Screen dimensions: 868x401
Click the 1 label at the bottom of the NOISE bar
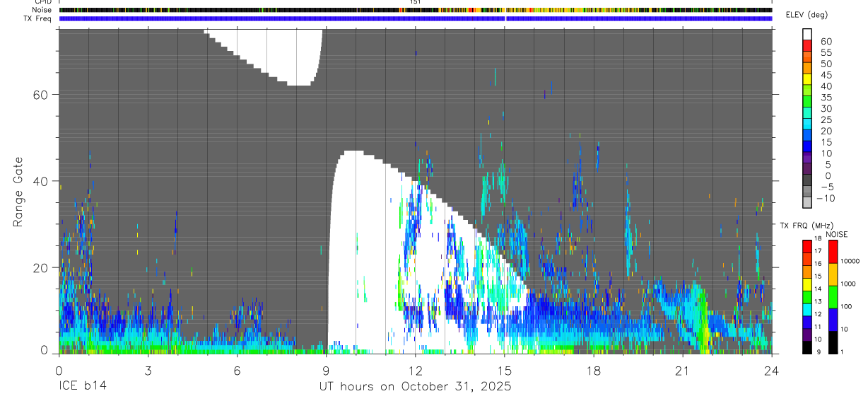click(842, 352)
